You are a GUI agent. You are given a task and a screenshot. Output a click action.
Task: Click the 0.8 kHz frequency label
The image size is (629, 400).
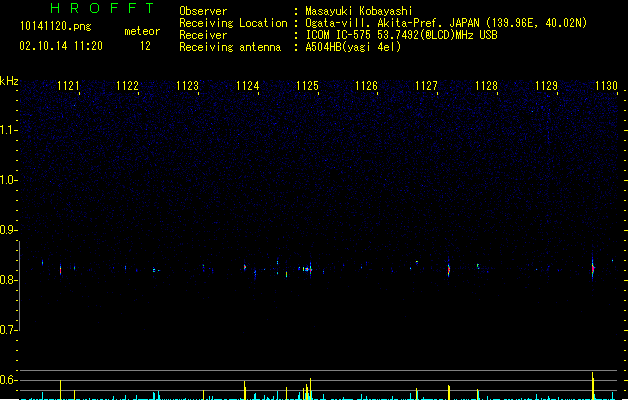point(8,280)
